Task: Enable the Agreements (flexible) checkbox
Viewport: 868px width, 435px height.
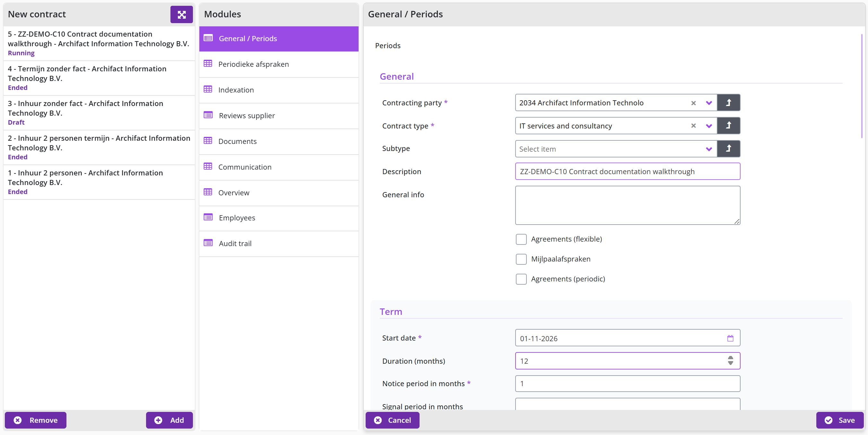Action: pyautogui.click(x=521, y=239)
